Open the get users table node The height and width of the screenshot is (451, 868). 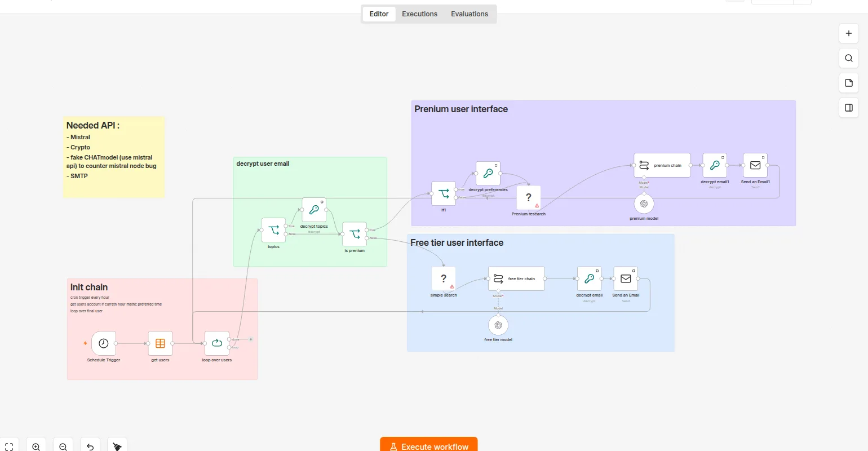(x=160, y=343)
